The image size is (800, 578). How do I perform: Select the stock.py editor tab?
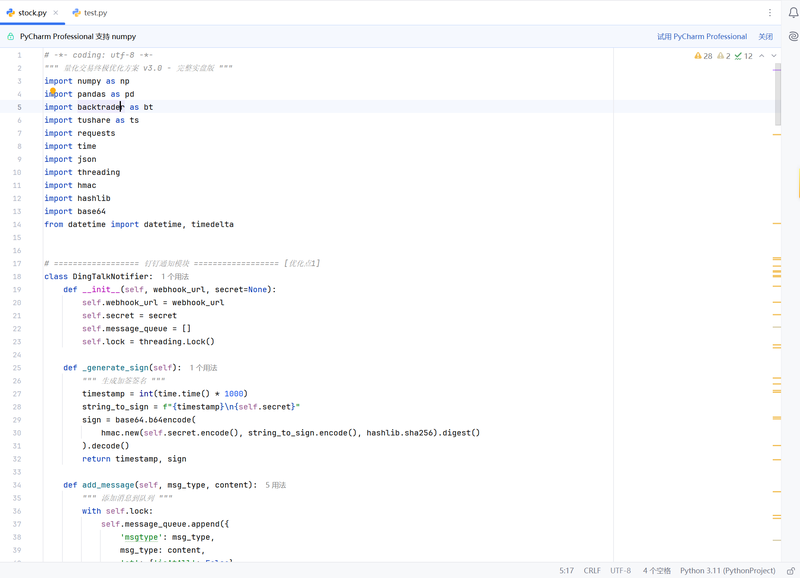32,13
